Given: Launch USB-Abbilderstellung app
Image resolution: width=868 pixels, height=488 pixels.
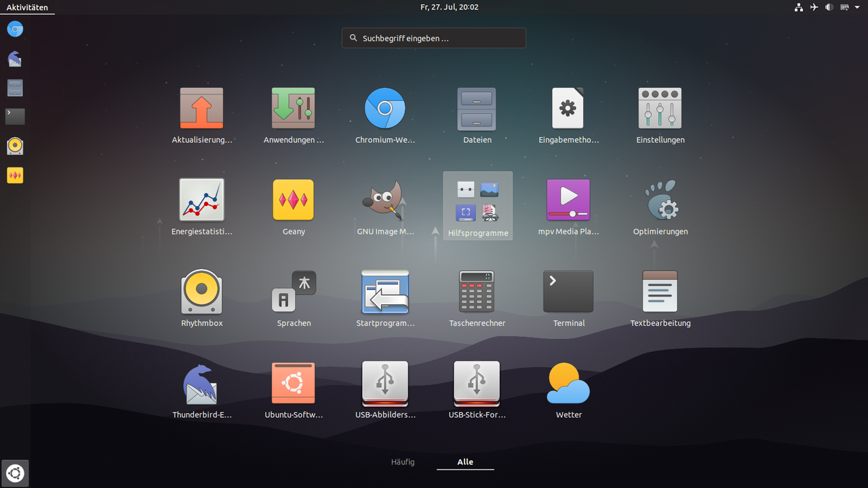Looking at the screenshot, I should pyautogui.click(x=385, y=384).
